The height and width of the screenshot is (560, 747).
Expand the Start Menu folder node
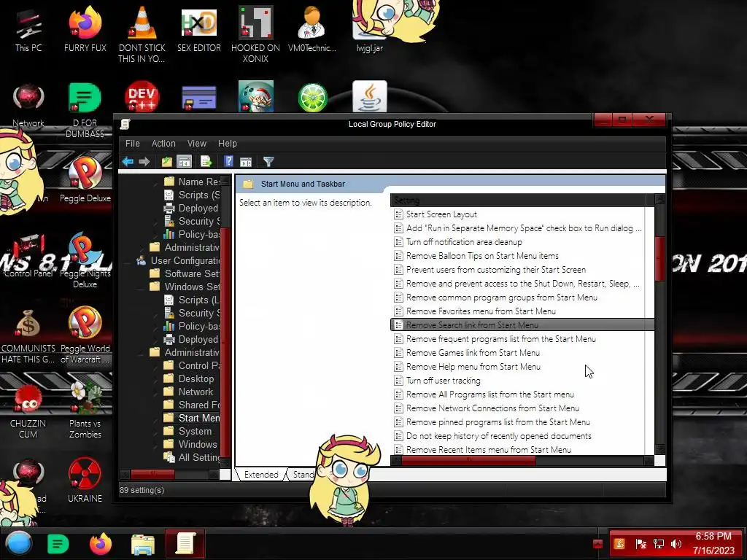point(155,418)
